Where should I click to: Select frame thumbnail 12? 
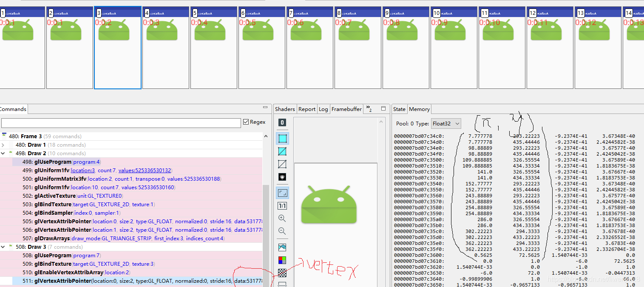[x=550, y=48]
